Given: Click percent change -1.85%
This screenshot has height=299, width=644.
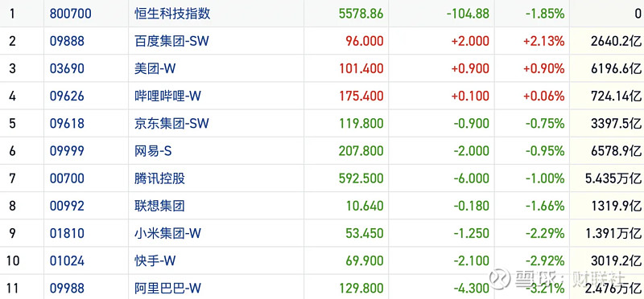Looking at the screenshot, I should [545, 14].
